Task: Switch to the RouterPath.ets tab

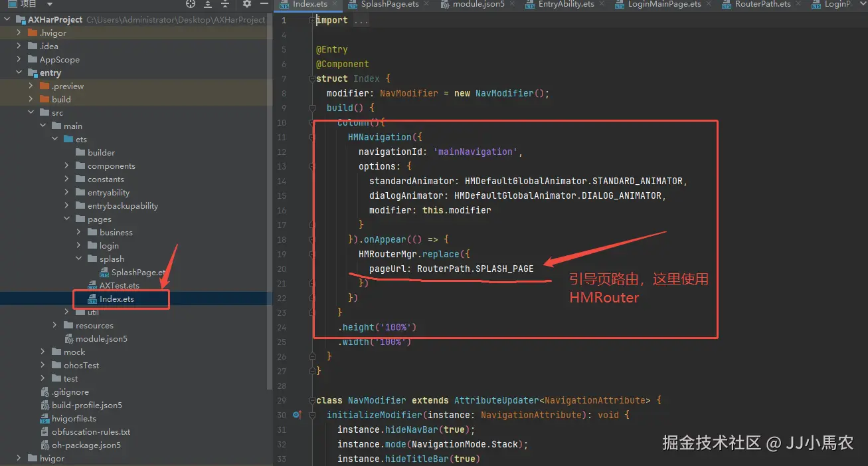Action: [x=762, y=4]
